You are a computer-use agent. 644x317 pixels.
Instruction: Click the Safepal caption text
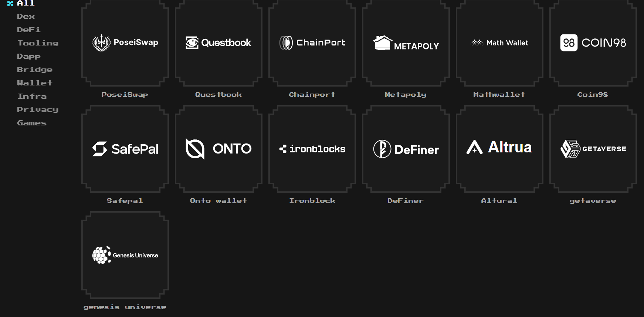pos(125,201)
